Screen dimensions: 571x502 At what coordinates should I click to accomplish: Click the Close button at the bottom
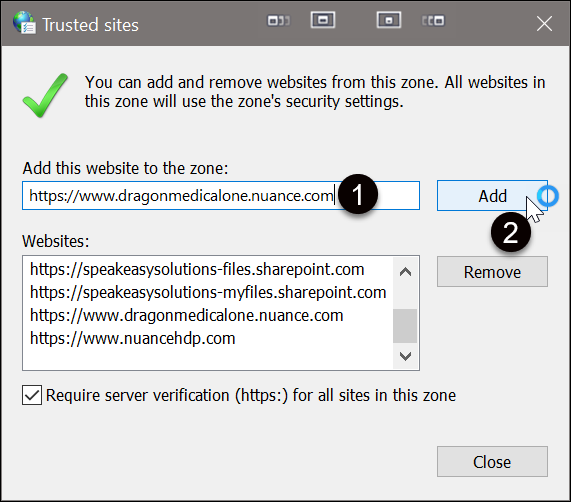click(x=492, y=462)
